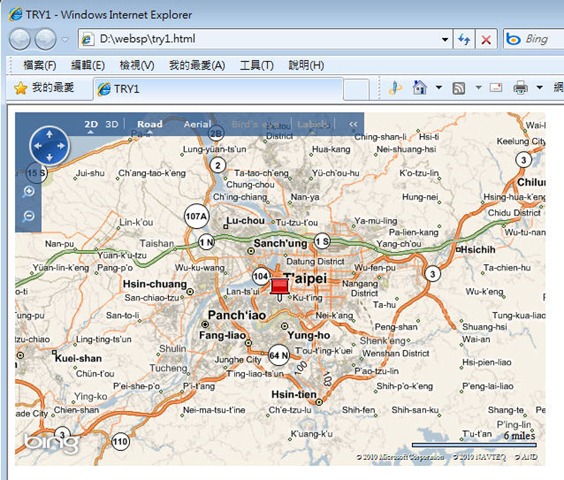
Task: Open the 編輯(E) menu
Action: 88,65
